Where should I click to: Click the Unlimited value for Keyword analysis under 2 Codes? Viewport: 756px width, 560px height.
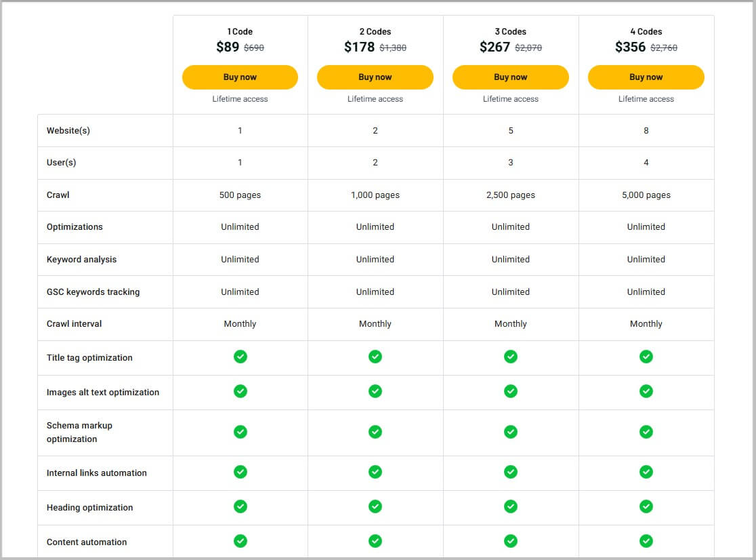click(x=375, y=259)
